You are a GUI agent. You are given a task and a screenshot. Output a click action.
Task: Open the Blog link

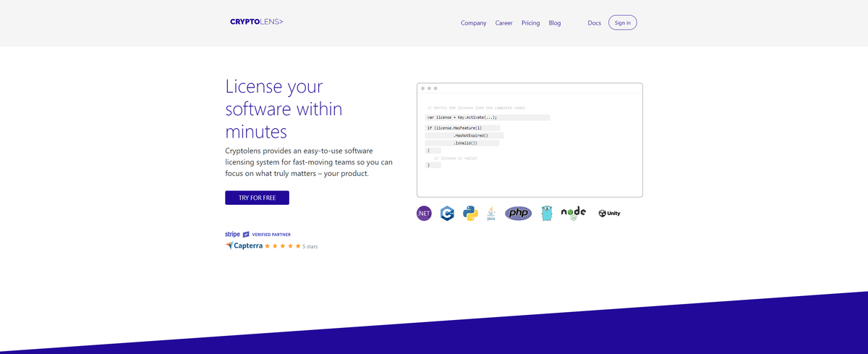tap(555, 23)
